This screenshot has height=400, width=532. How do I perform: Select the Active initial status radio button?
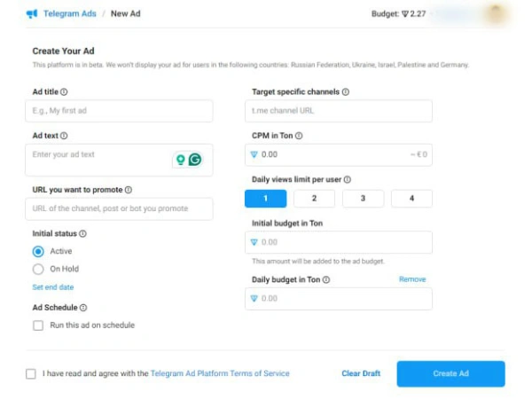click(38, 251)
